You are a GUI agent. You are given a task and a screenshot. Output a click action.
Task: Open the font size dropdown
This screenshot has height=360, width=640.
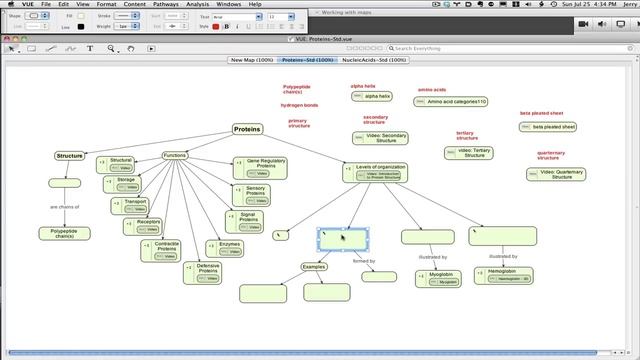pos(281,17)
